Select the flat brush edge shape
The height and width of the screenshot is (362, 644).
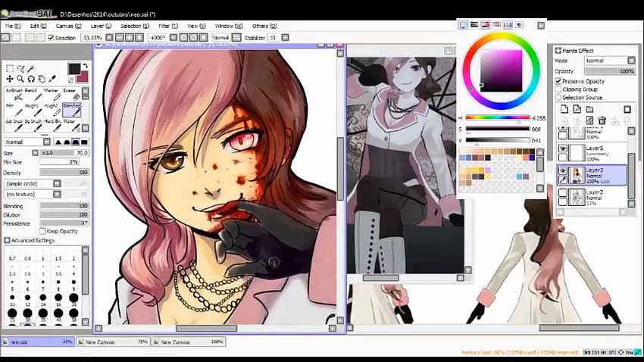click(x=84, y=142)
